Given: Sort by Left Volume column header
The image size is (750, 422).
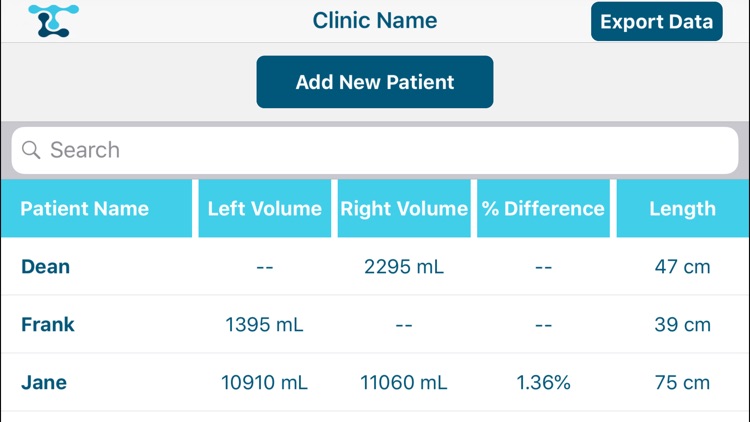Looking at the screenshot, I should pyautogui.click(x=265, y=209).
